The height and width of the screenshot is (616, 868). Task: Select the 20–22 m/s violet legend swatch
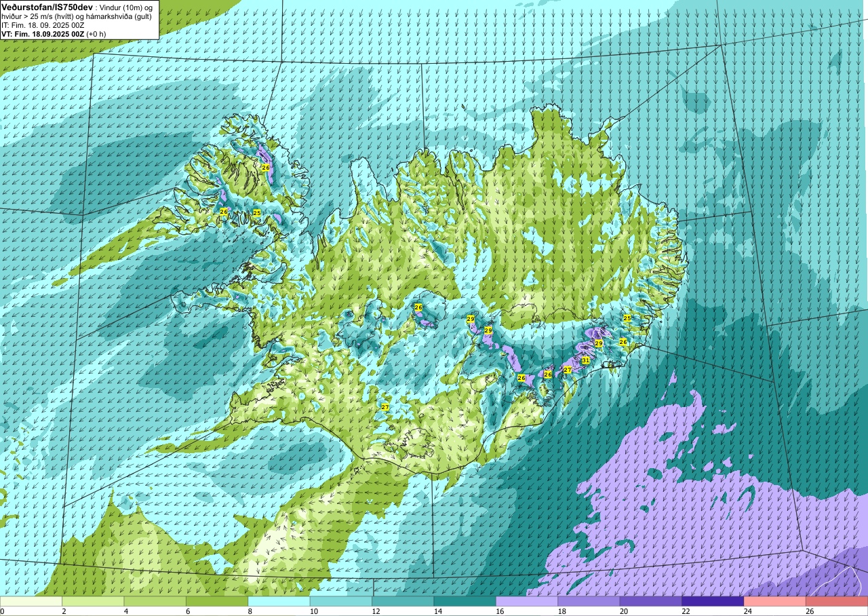(651, 601)
